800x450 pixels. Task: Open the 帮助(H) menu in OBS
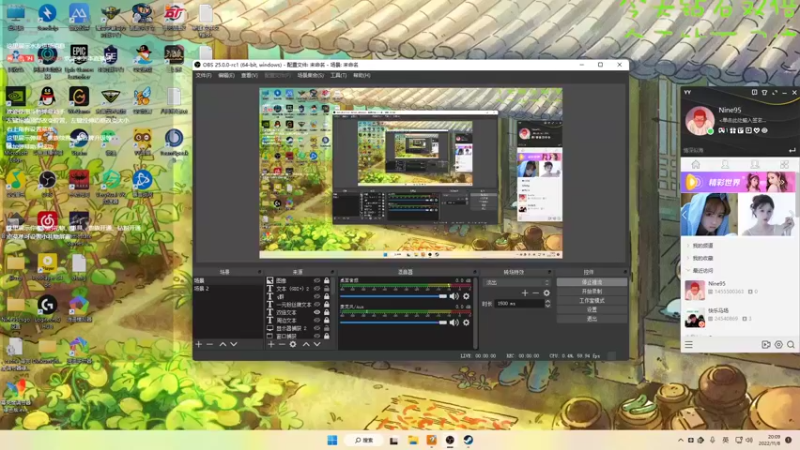coord(362,76)
